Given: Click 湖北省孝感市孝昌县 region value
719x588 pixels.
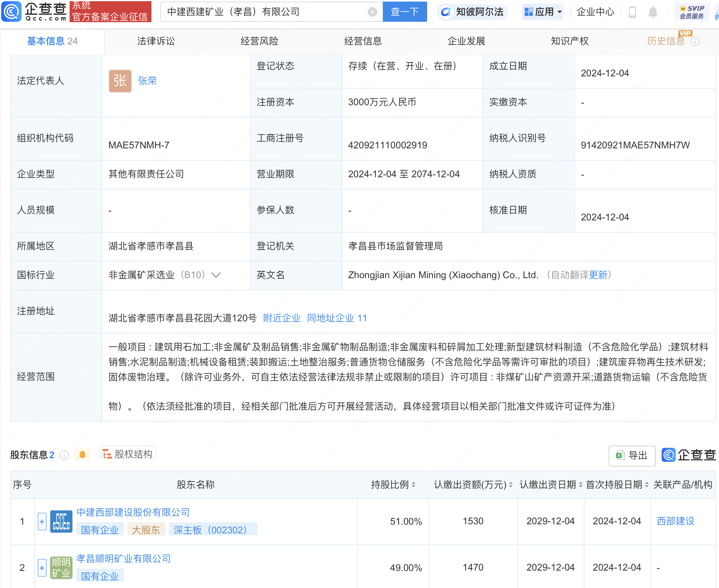Looking at the screenshot, I should (x=151, y=246).
